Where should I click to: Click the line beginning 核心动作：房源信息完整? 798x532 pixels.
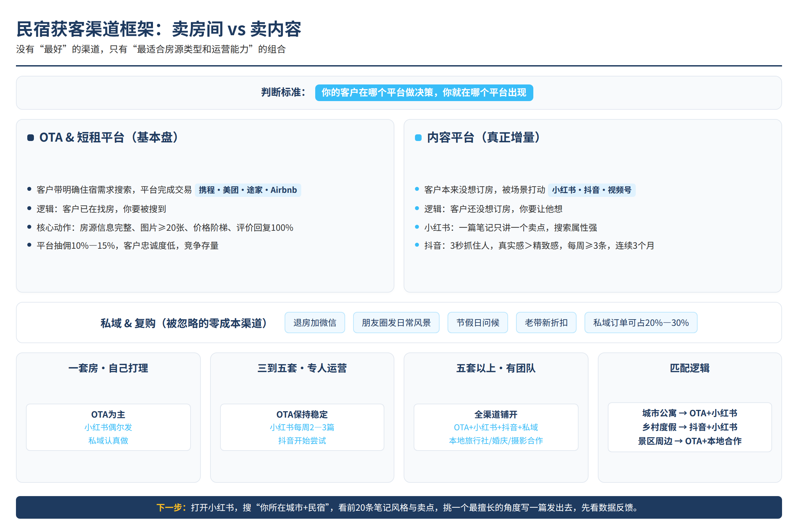[x=165, y=227]
